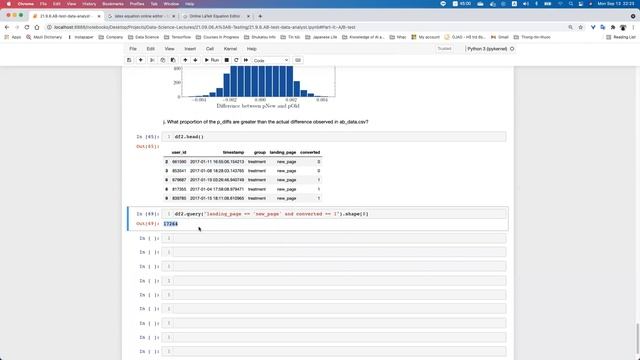This screenshot has width=640, height=360.
Task: Move the selected cell up
Action: [x=185, y=60]
